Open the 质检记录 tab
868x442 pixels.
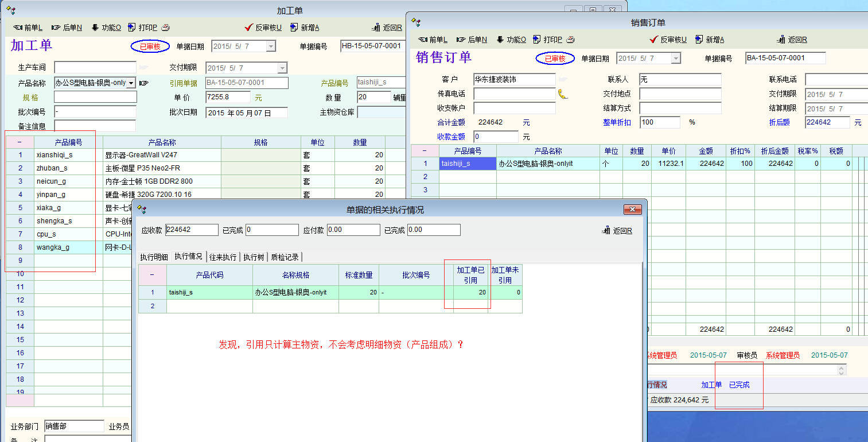285,257
